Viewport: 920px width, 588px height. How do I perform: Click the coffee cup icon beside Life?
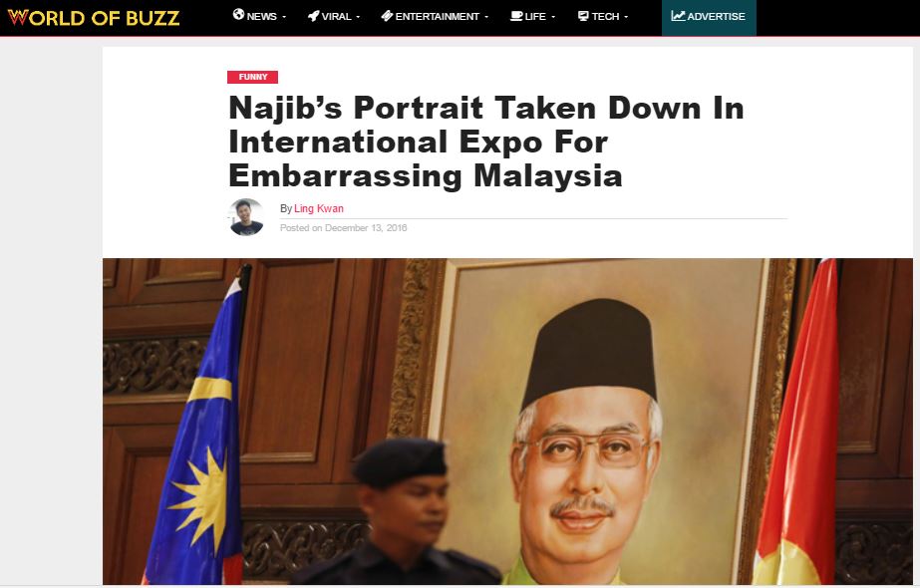pos(516,16)
